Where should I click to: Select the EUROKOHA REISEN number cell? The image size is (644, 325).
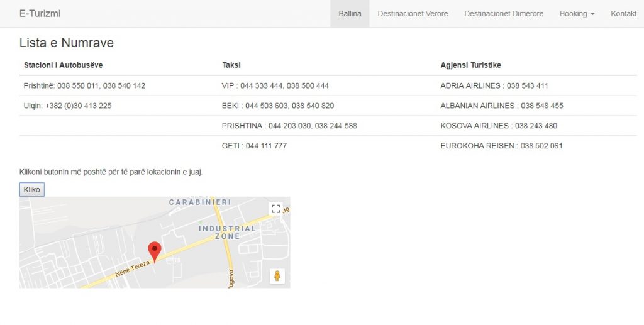536,146
